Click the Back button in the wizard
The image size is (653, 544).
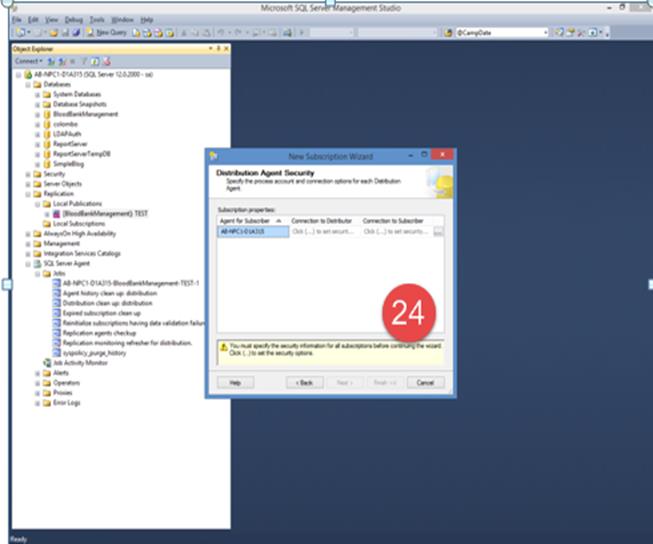click(304, 382)
